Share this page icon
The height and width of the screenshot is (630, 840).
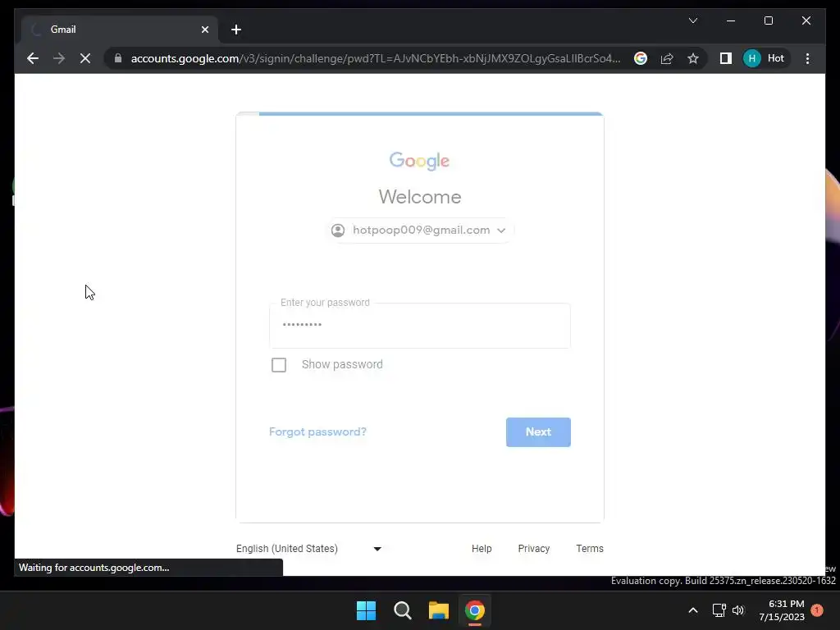pos(667,58)
